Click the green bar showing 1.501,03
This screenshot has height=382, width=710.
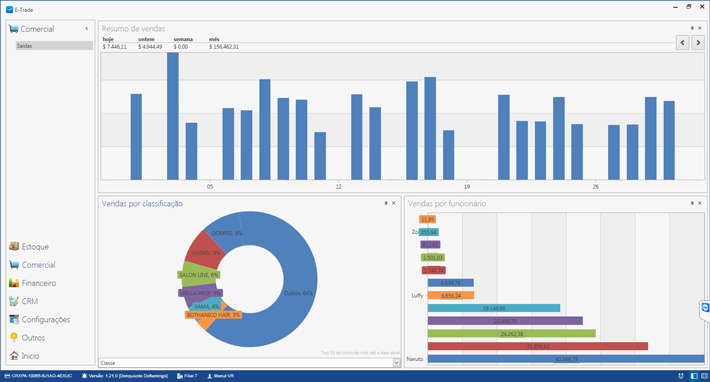[433, 258]
